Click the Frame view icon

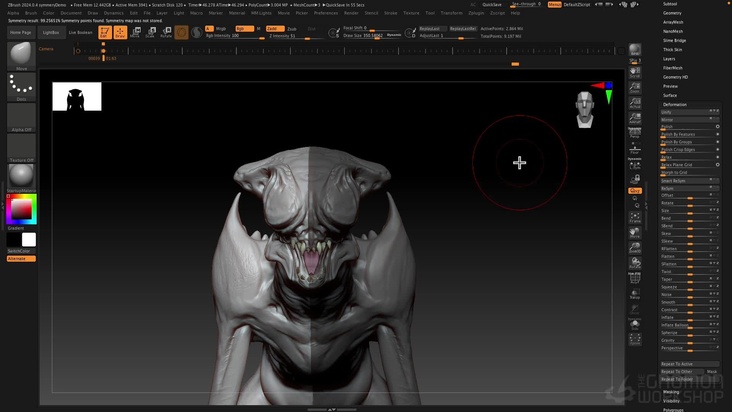pos(634,217)
